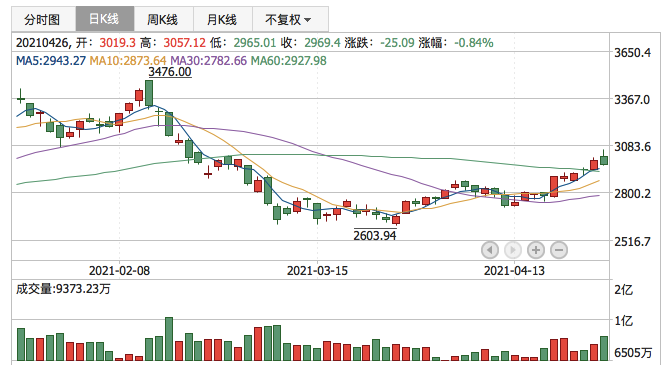This screenshot has width=670, height=370.
Task: Switch to the 分时图 tab
Action: [44, 19]
